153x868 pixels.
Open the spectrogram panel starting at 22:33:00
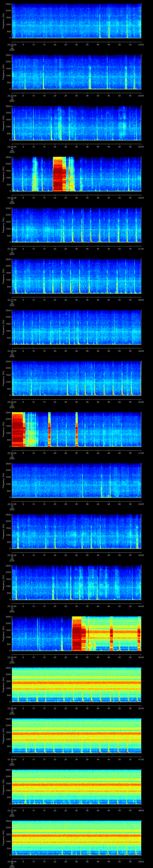pyautogui.click(x=76, y=583)
